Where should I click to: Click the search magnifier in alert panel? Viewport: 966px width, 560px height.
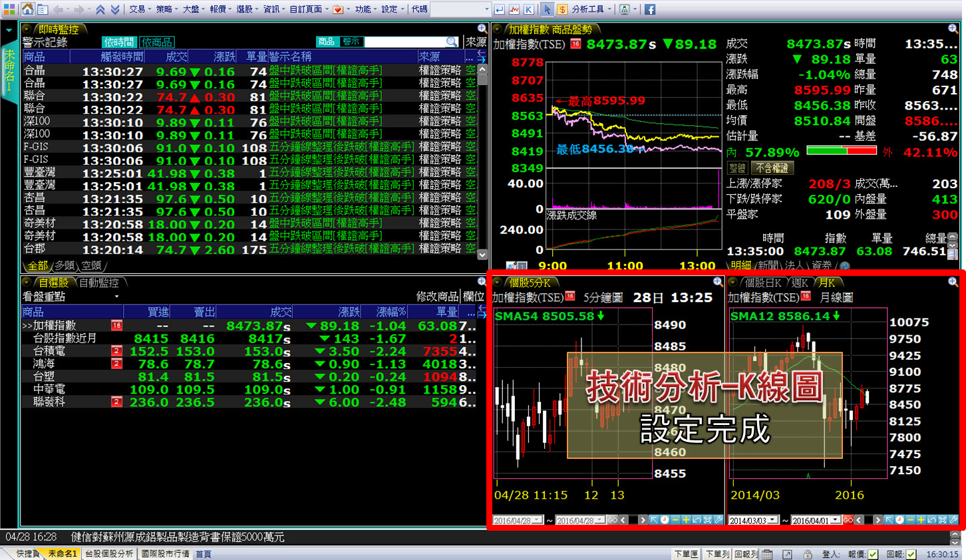pyautogui.click(x=452, y=42)
